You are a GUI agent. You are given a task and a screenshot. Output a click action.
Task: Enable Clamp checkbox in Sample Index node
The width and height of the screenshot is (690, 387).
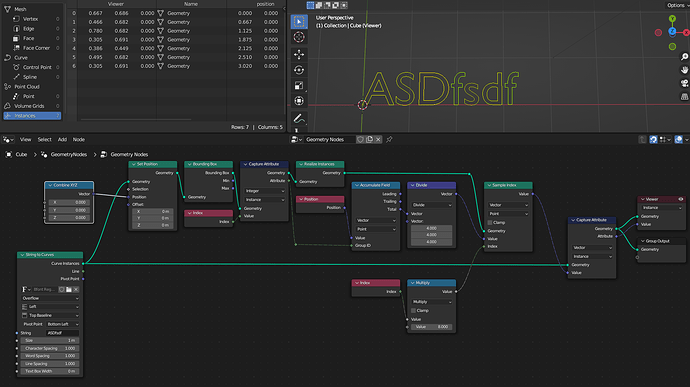click(490, 222)
